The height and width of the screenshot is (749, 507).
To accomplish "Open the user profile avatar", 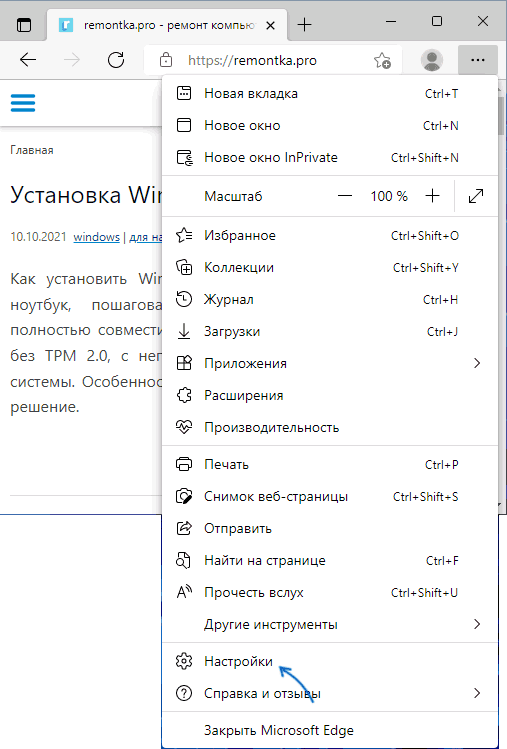I will tap(432, 60).
